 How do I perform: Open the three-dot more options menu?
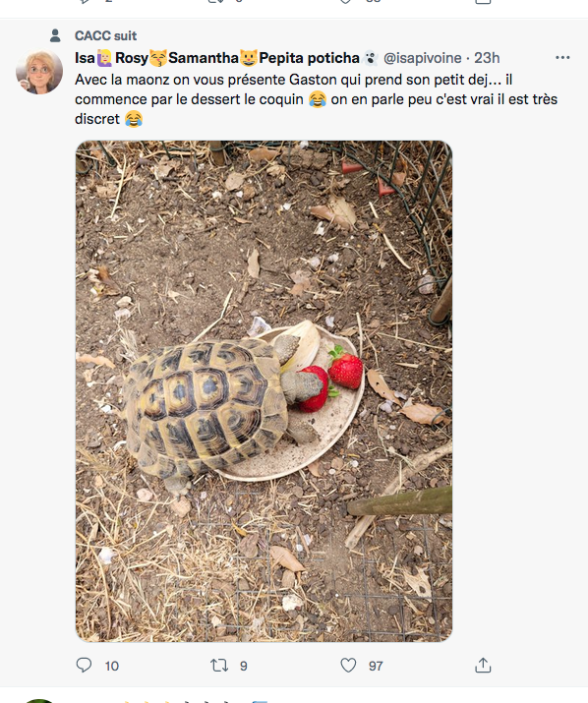(562, 58)
